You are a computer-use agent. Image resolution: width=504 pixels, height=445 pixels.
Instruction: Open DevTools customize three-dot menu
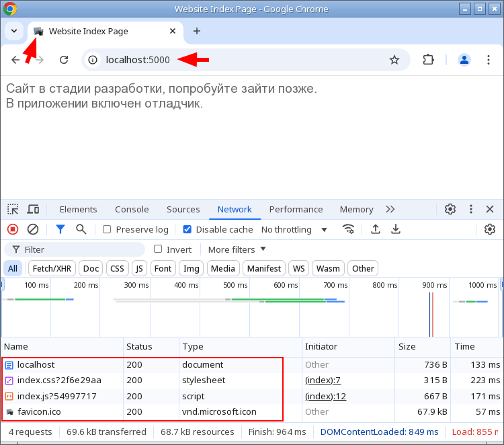471,209
